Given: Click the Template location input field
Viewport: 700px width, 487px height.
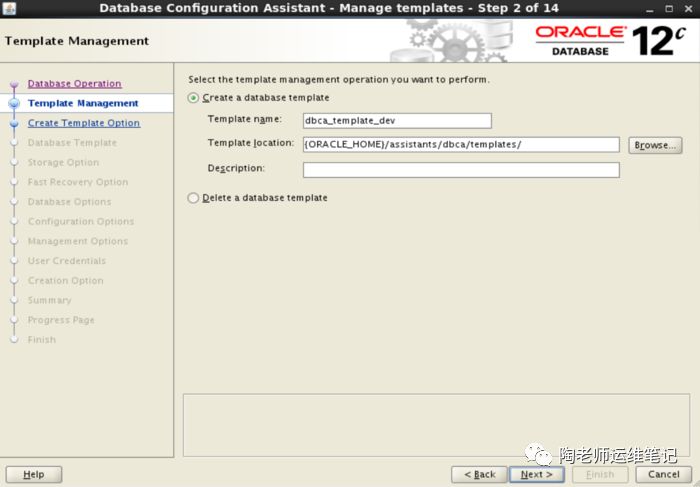Looking at the screenshot, I should pos(461,145).
